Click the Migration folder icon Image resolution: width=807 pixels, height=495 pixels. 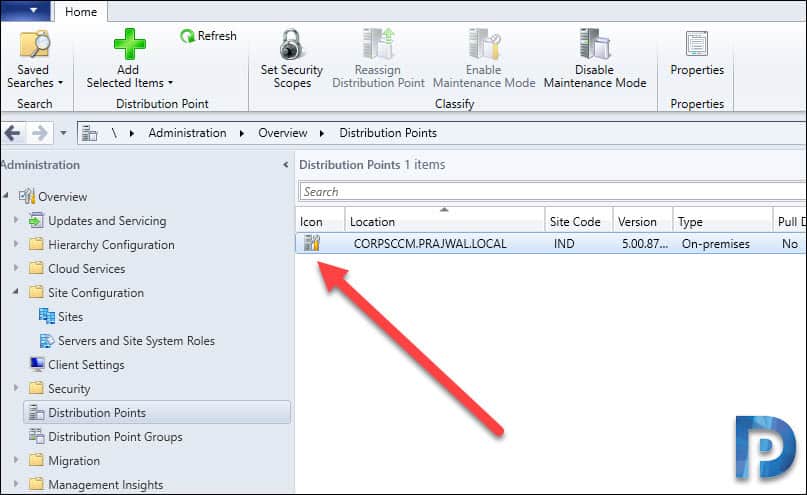click(x=36, y=460)
